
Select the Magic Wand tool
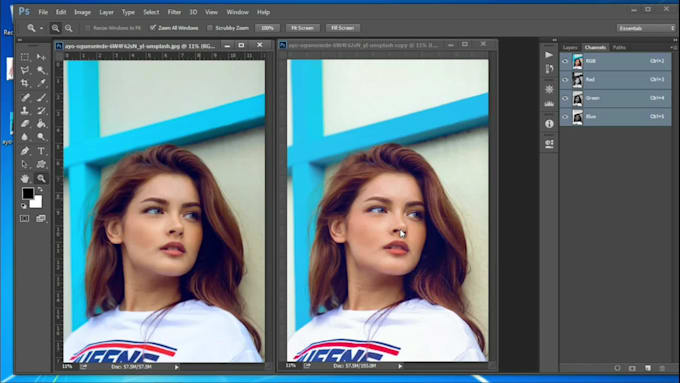41,70
